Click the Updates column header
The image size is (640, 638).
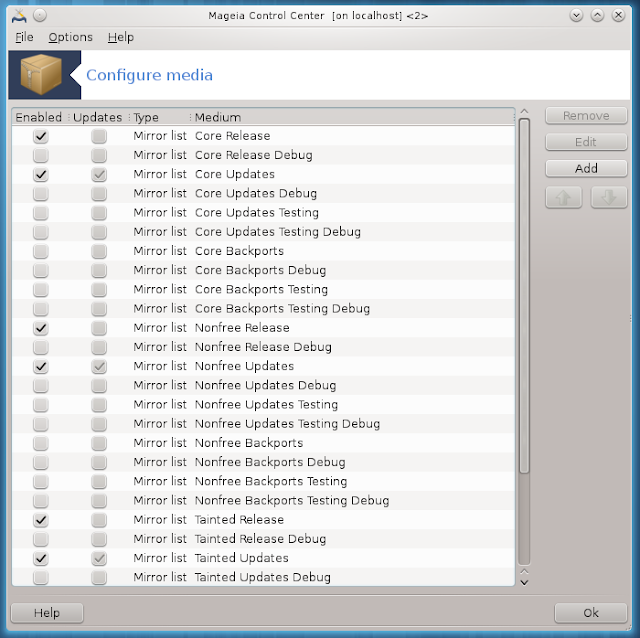tap(98, 117)
